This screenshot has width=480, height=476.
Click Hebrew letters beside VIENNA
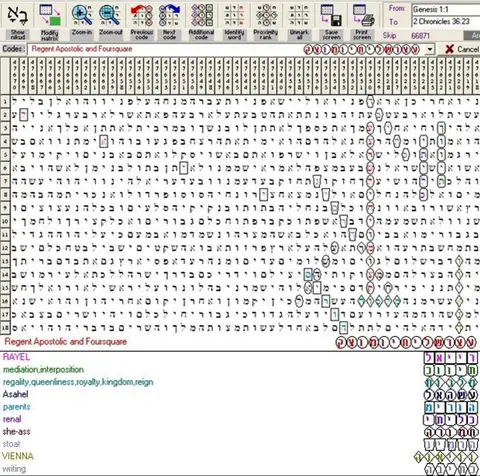[446, 457]
